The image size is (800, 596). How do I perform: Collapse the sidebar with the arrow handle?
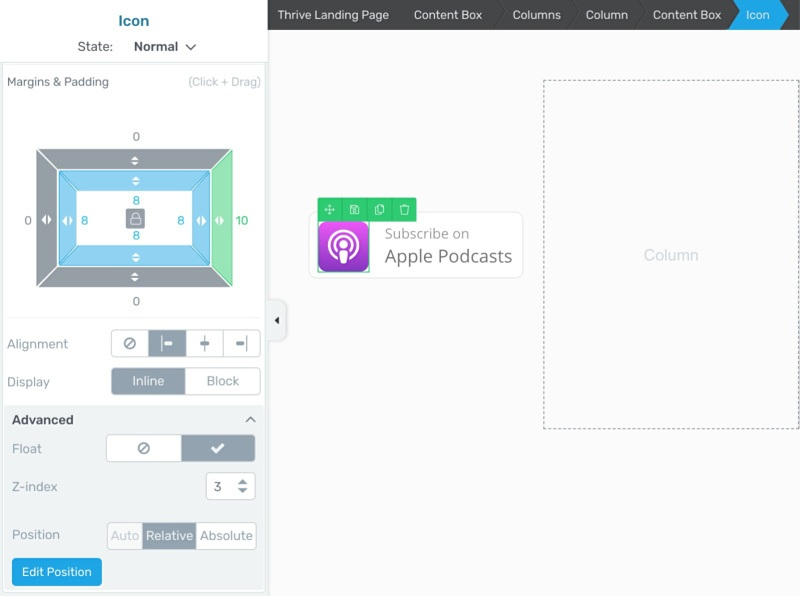277,321
